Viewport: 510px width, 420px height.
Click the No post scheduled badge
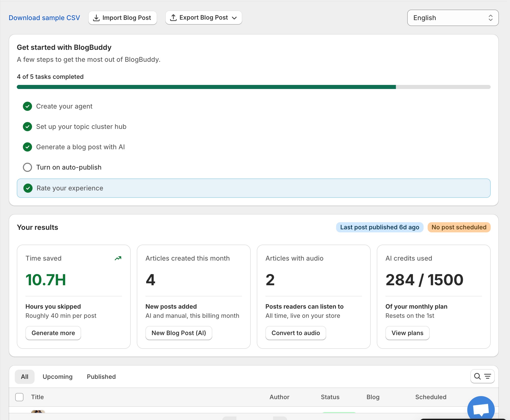tap(459, 227)
